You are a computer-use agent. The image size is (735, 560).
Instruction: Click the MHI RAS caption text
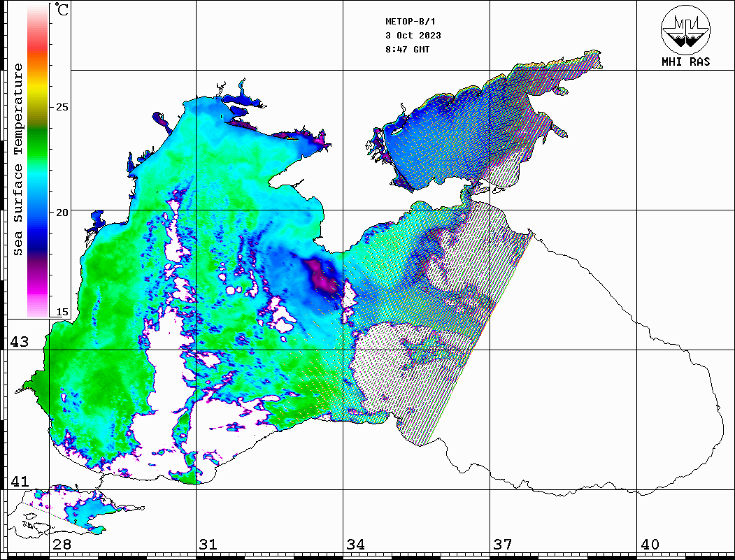tap(685, 62)
